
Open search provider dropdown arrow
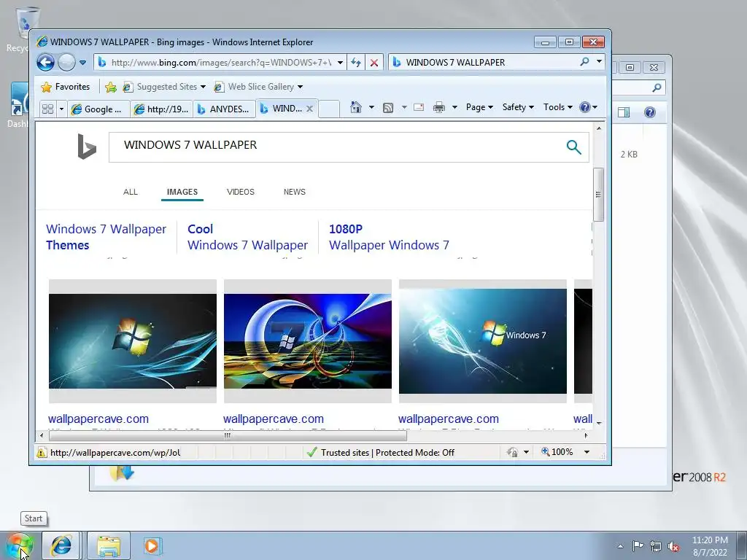pos(600,62)
